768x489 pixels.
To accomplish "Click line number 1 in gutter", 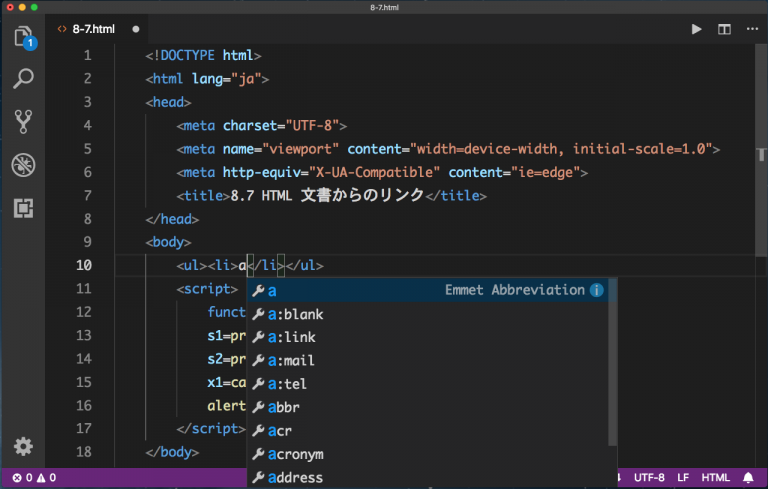I will 87,55.
